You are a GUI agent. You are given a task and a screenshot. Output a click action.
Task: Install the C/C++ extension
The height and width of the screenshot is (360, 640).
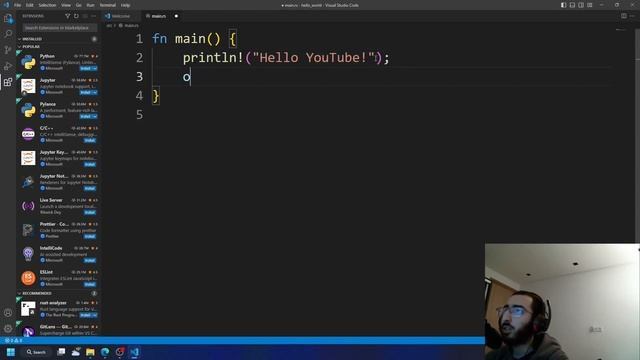tap(90, 140)
